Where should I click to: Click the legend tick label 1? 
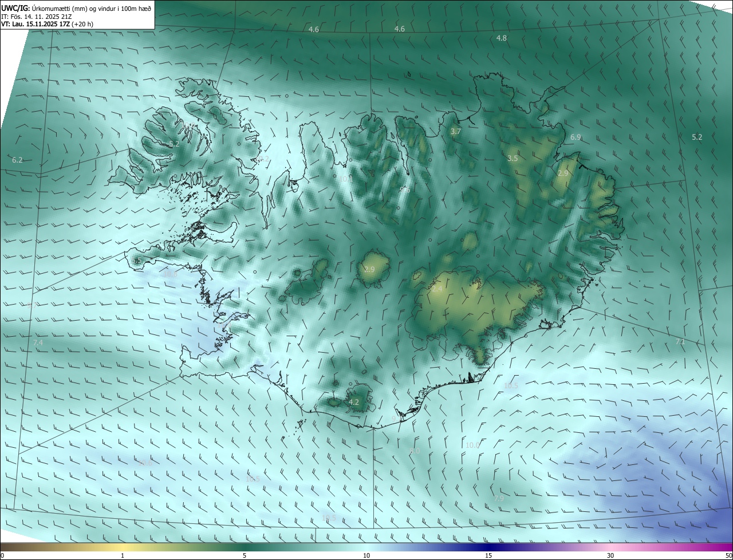click(x=123, y=555)
